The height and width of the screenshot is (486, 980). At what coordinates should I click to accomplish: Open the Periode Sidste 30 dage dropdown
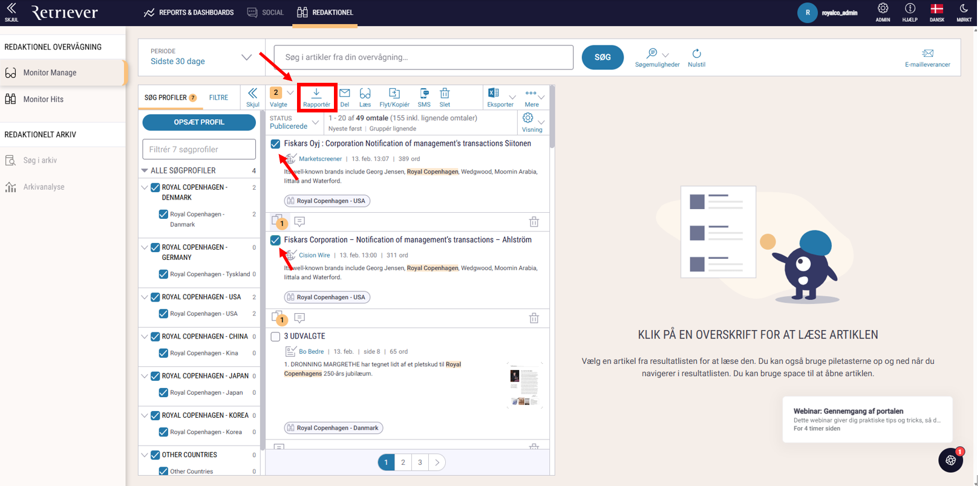coord(201,57)
